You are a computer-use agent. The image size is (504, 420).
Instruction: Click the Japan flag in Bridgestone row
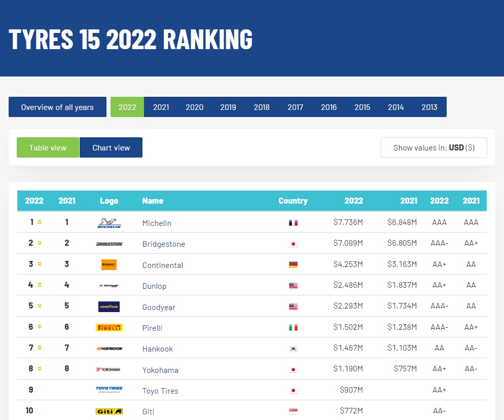click(x=293, y=244)
